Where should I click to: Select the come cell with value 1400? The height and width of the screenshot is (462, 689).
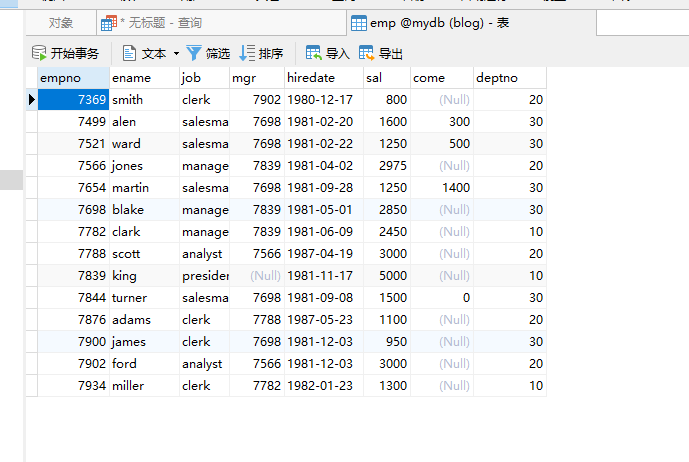pyautogui.click(x=442, y=188)
